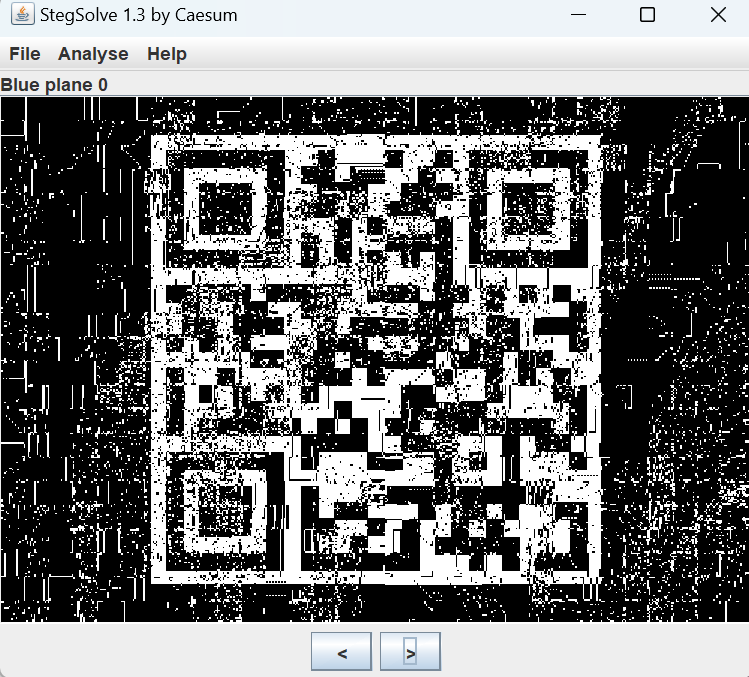Minimize the StegSolve window
Image resolution: width=749 pixels, height=677 pixels.
point(578,15)
